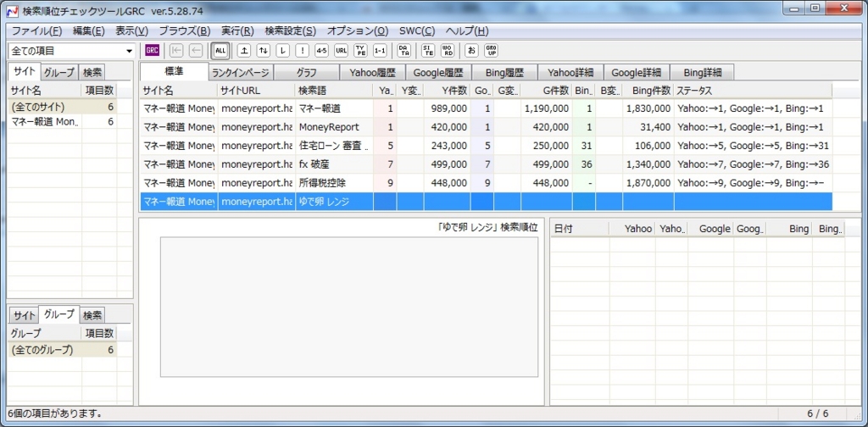Viewport: 868px width, 427px height.
Task: Sort by the 検索語 column header
Action: pos(334,90)
